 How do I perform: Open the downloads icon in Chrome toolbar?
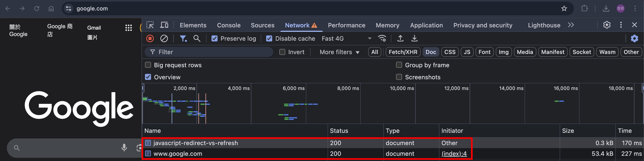coord(606,8)
